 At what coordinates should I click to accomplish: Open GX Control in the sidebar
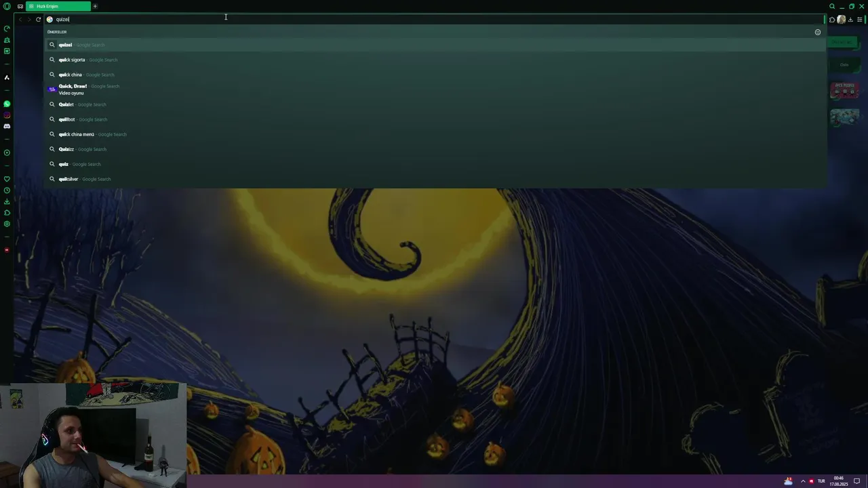[7, 29]
